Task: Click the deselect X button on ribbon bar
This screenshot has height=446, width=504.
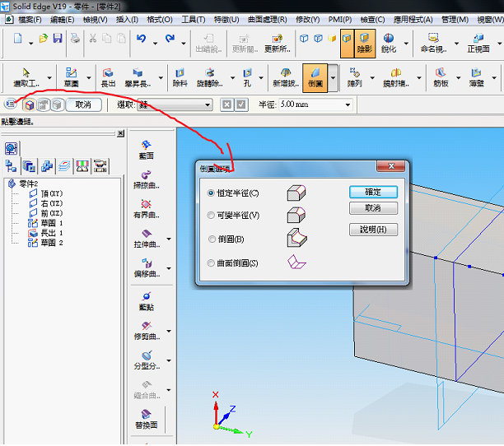Action: coord(227,105)
